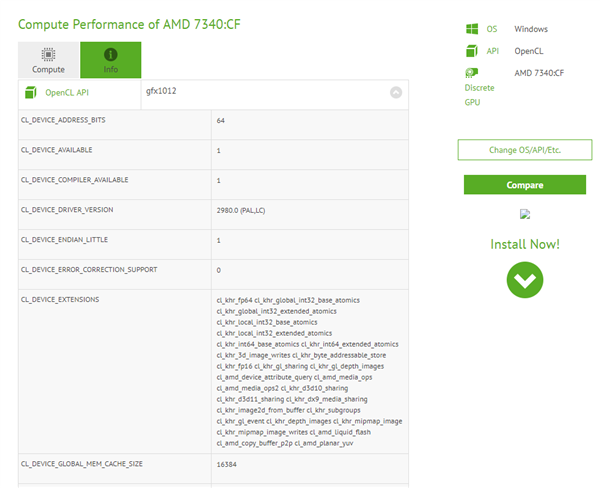This screenshot has height=488, width=600.
Task: Collapse the gfx1012 section arrow
Action: (396, 92)
